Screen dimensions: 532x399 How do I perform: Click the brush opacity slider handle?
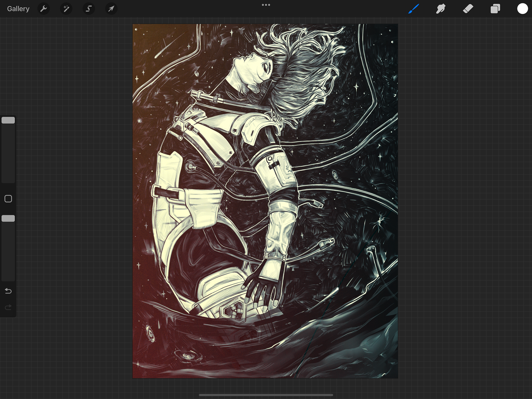8,218
